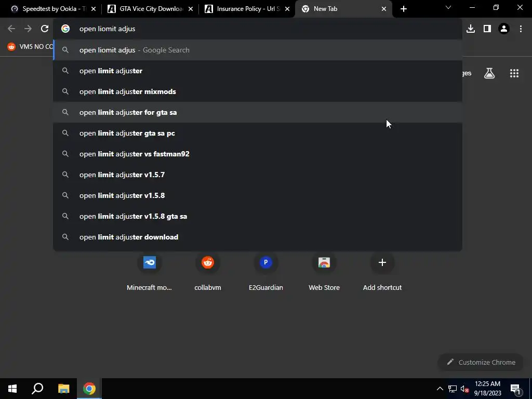Viewport: 532px width, 399px height.
Task: Choose suggestion 'open limit adjuster for gta sa'
Action: pos(258,112)
